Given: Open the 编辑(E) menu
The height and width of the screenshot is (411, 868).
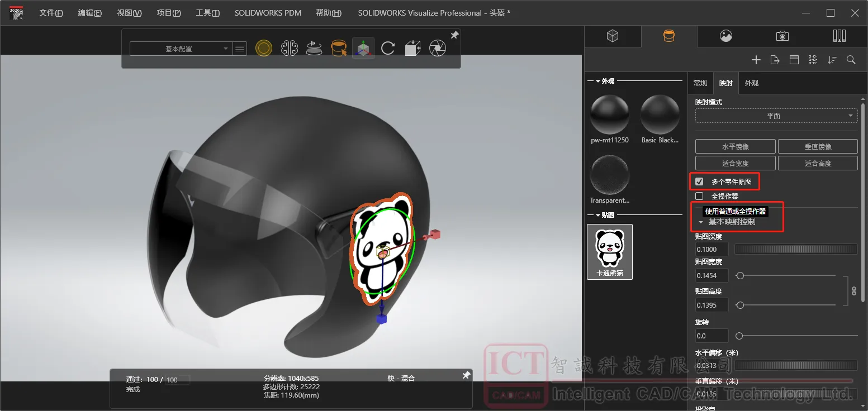Looking at the screenshot, I should (x=90, y=13).
